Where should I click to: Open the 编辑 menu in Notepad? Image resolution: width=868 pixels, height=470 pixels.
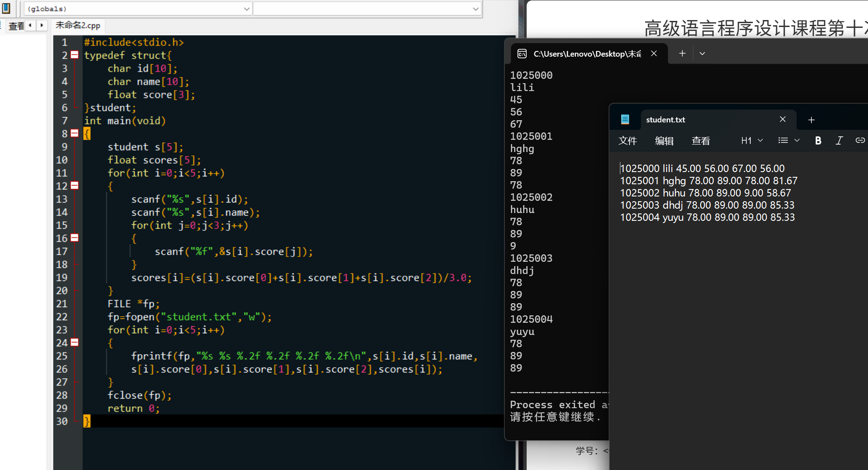click(664, 141)
